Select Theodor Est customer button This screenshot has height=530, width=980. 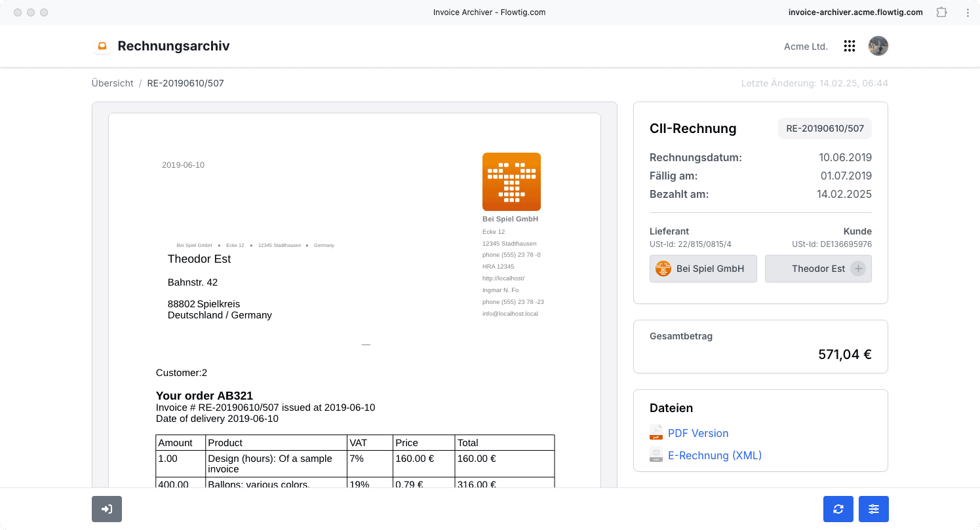click(818, 269)
